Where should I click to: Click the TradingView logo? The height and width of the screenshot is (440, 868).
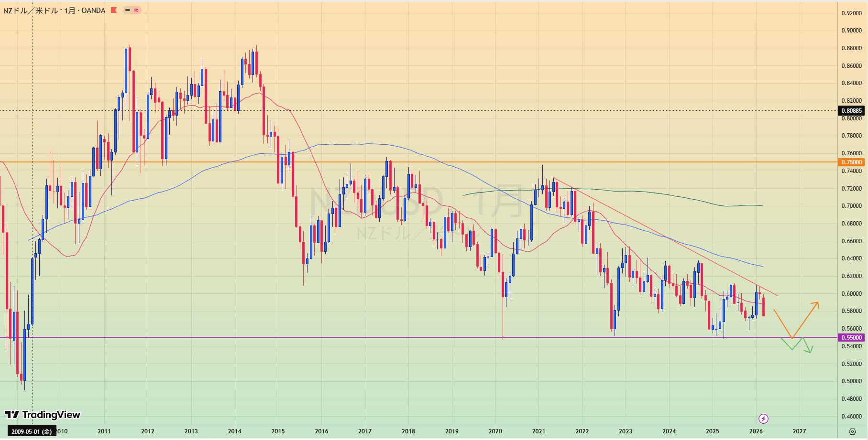[43, 415]
